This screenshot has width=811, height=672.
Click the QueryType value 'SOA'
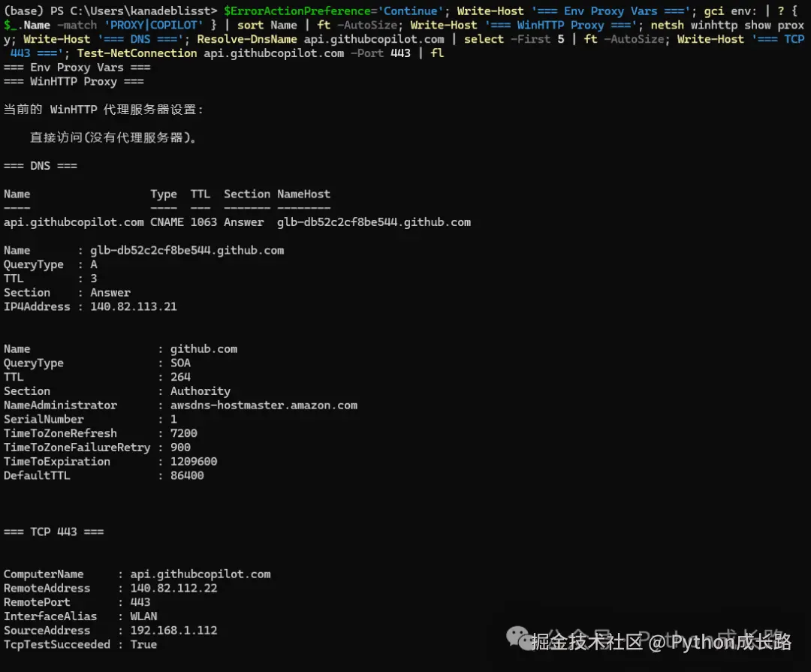pos(180,363)
